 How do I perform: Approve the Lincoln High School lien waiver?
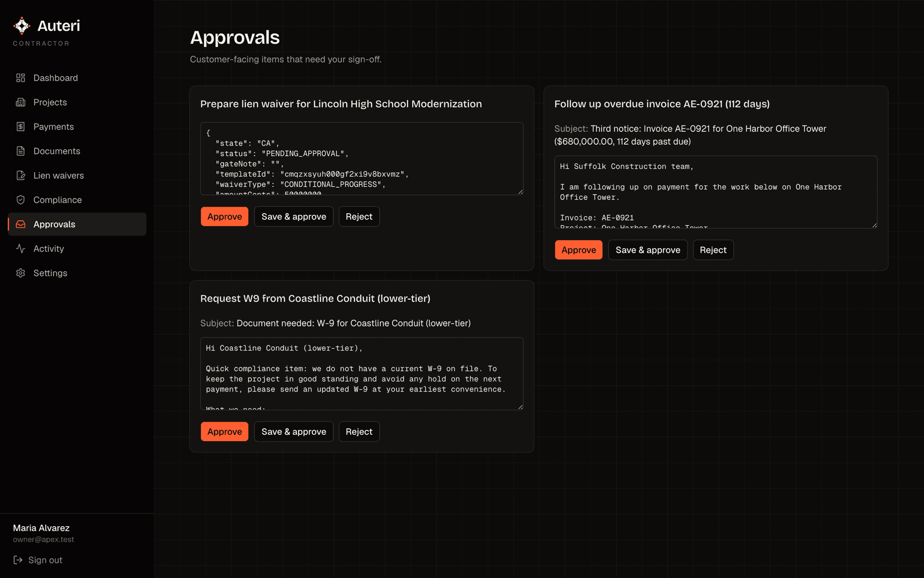225,216
